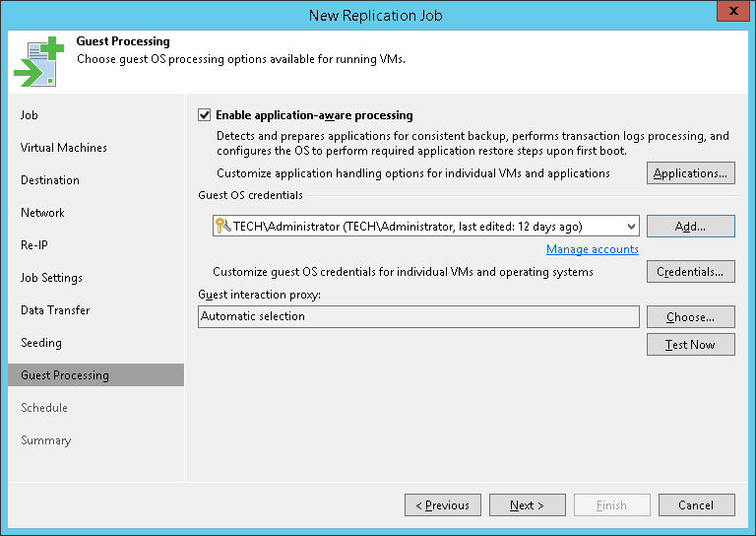
Task: Open the Destination step
Action: 50,180
